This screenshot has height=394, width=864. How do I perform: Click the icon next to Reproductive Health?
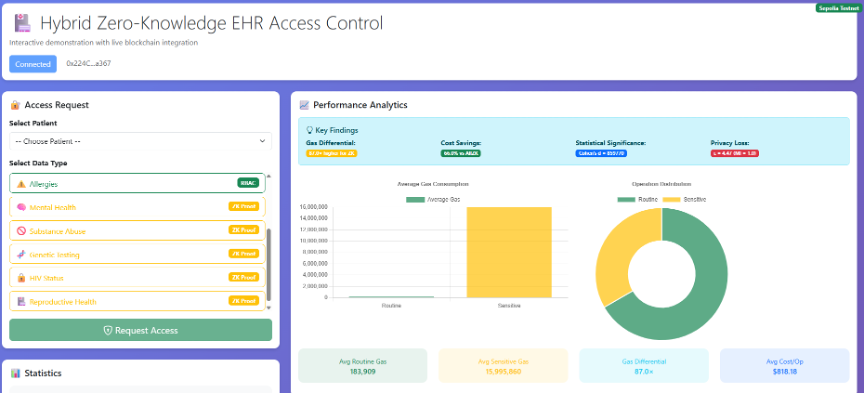click(21, 301)
